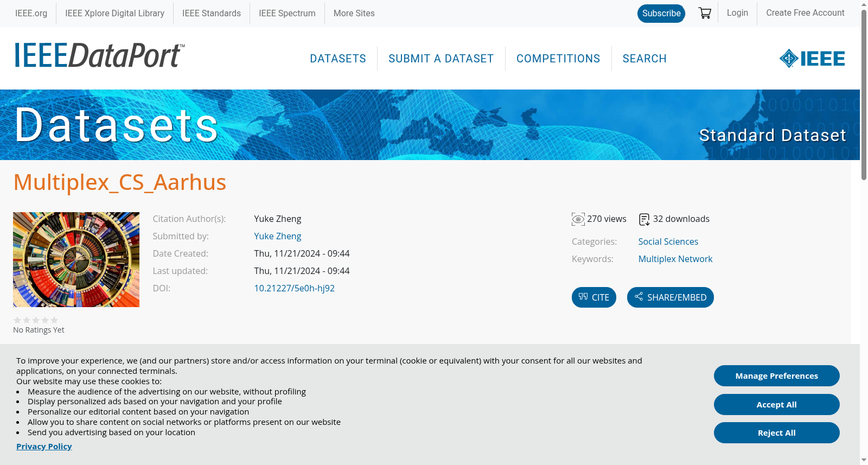The width and height of the screenshot is (868, 465).
Task: Open the DATASETS menu item
Action: coord(338,59)
